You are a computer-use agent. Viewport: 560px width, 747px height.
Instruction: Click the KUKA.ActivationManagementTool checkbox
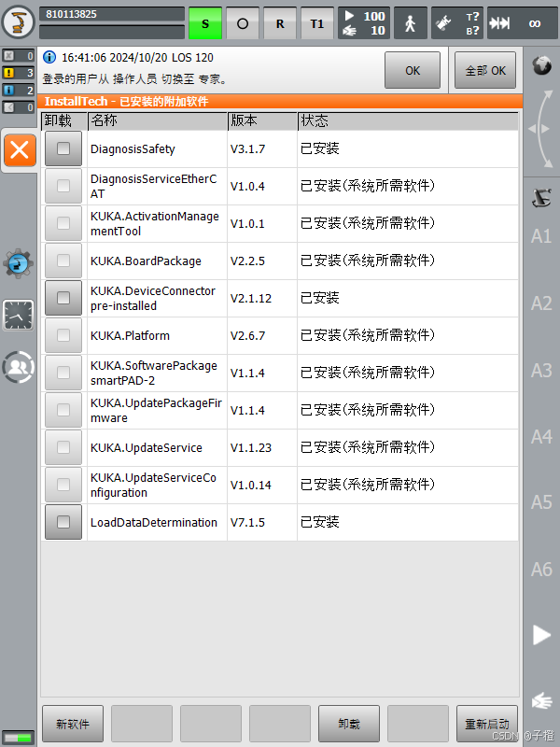coord(63,223)
